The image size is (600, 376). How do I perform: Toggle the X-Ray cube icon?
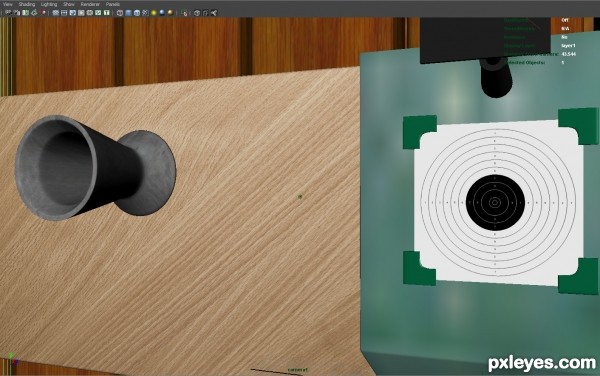coord(197,13)
